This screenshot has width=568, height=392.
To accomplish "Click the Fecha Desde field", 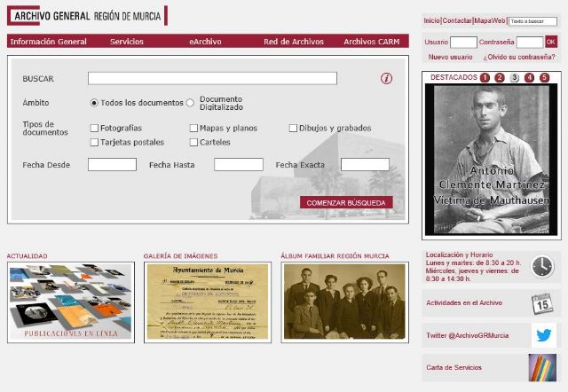I will point(113,164).
